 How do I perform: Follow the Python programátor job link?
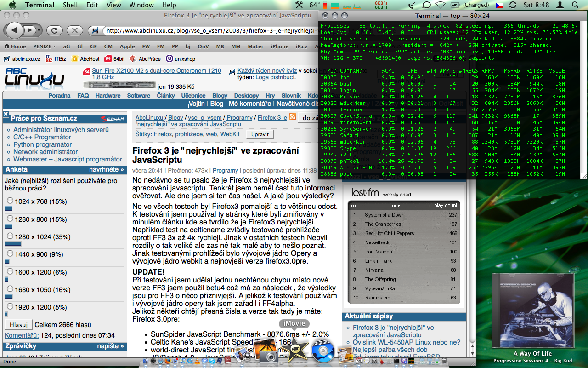[x=43, y=144]
